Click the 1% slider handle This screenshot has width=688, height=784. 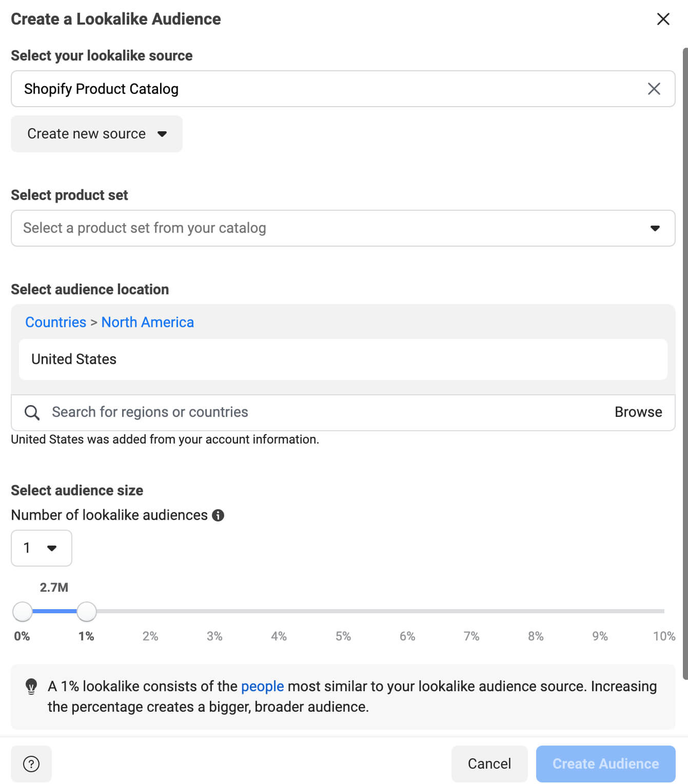coord(87,611)
